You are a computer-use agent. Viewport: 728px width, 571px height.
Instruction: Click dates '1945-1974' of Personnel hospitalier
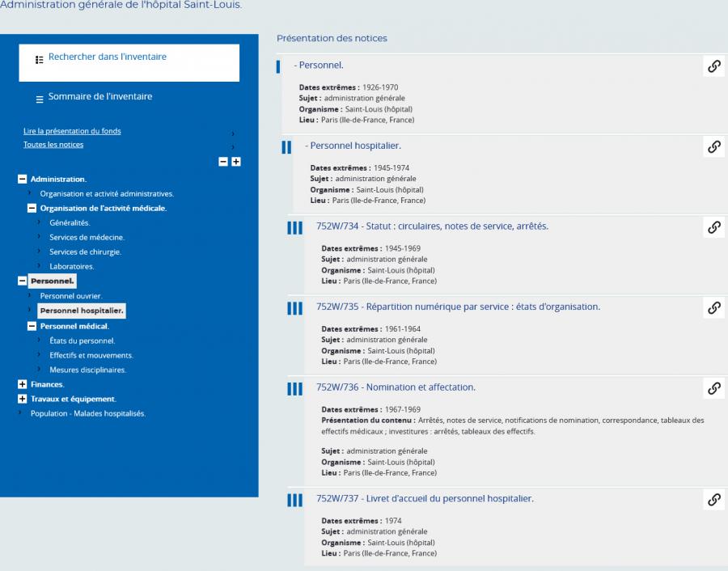coord(392,167)
